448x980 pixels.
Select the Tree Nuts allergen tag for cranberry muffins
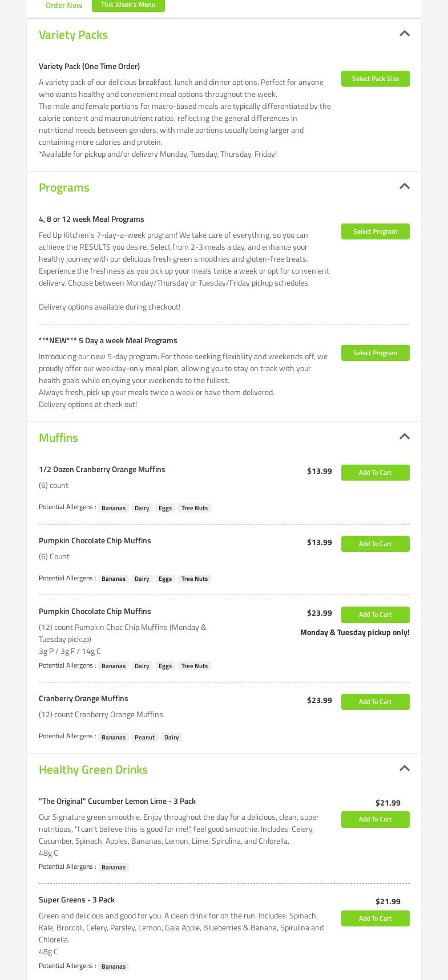click(194, 508)
